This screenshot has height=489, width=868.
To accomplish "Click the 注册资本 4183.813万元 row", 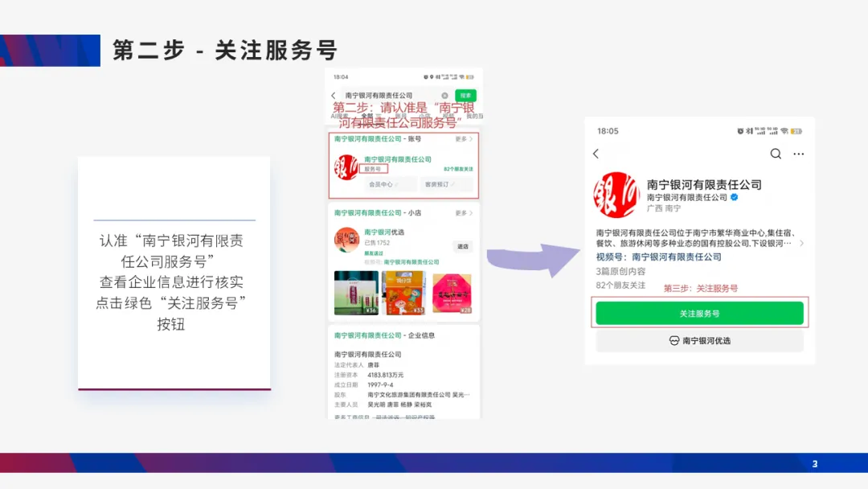I will [369, 375].
